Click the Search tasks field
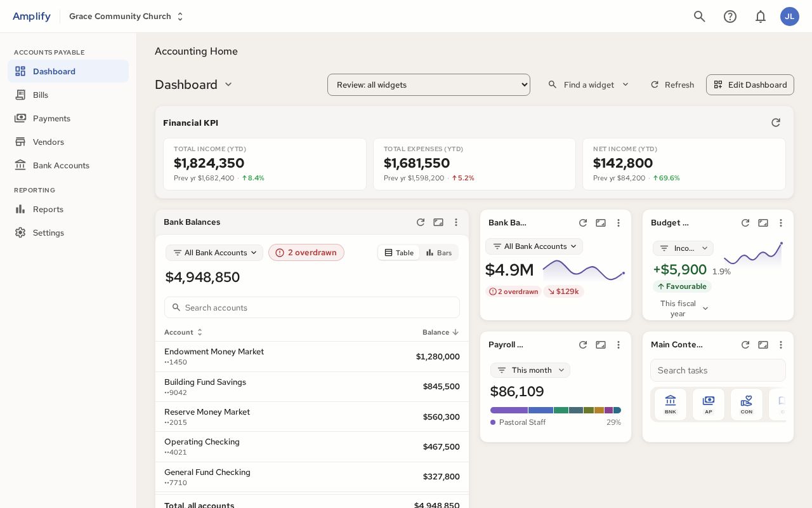 (718, 370)
